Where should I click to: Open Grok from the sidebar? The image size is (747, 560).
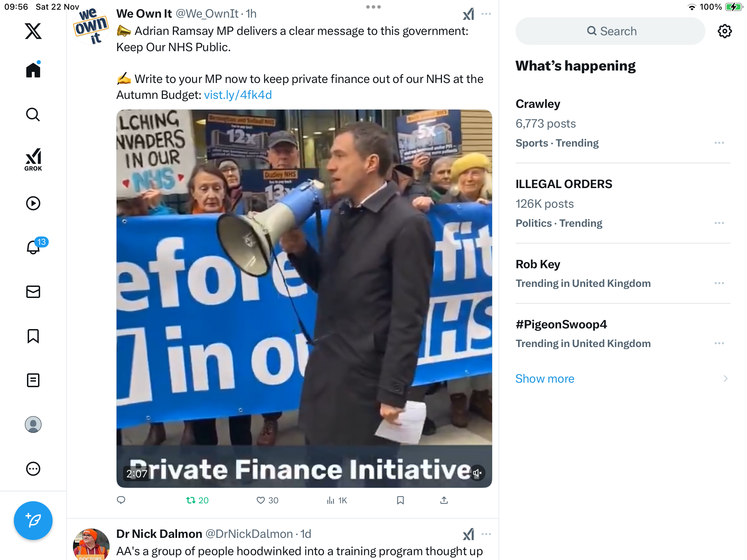33,160
